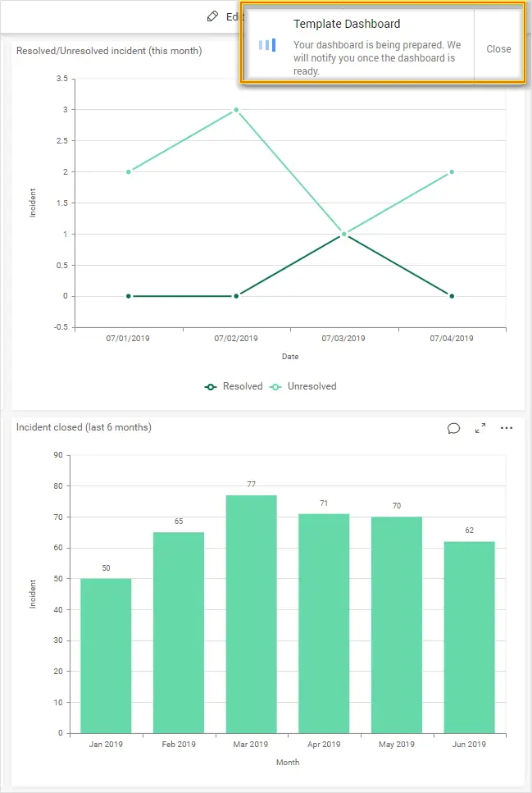Click Unresolved data point at 07/04/2019
The height and width of the screenshot is (793, 532).
pos(452,172)
